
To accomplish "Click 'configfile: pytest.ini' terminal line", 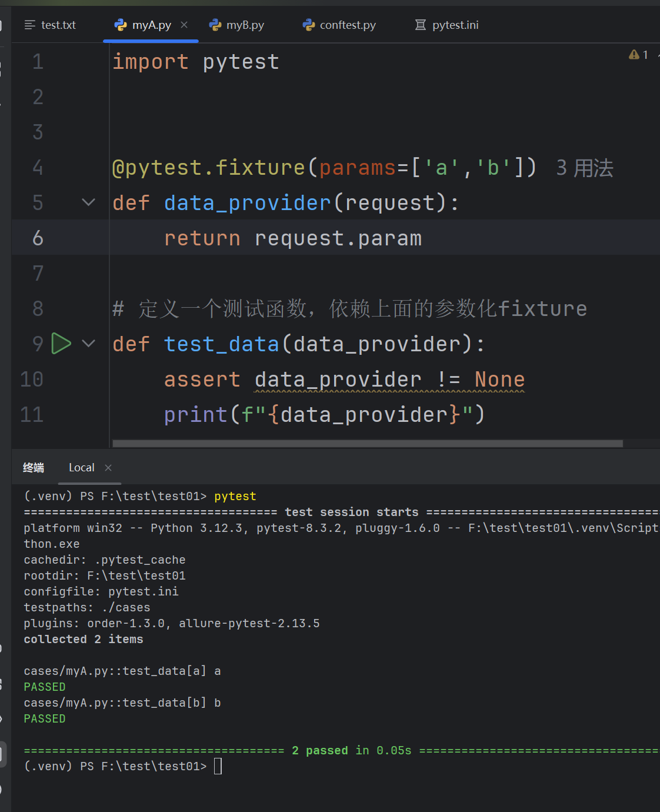I will [x=101, y=591].
